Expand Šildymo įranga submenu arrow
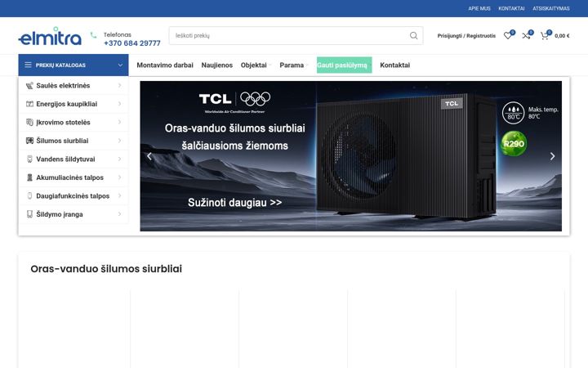This screenshot has width=588, height=368. click(119, 214)
